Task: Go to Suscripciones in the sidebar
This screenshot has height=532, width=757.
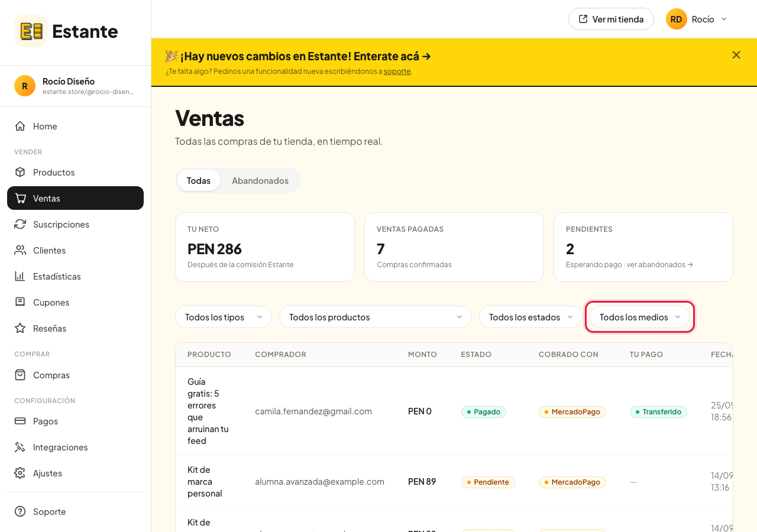Action: click(76, 224)
